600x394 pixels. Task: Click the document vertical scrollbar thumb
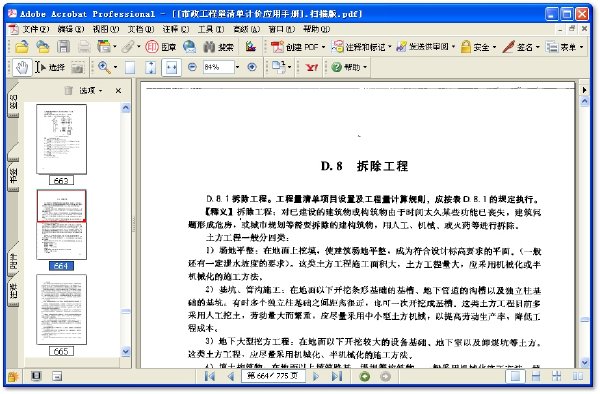point(584,320)
